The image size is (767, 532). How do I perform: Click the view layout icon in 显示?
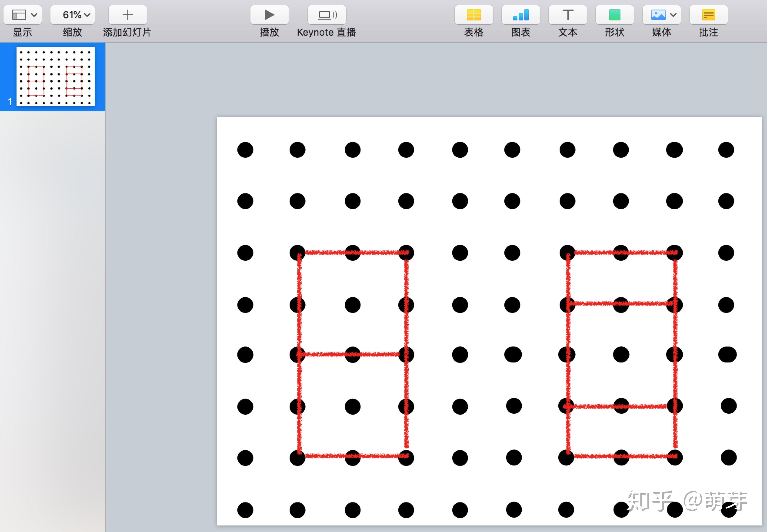19,15
